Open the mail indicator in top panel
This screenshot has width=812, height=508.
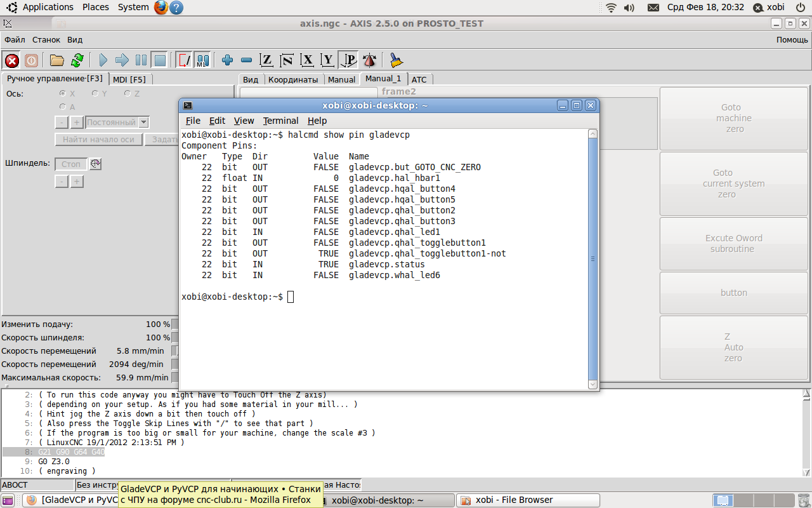click(653, 8)
